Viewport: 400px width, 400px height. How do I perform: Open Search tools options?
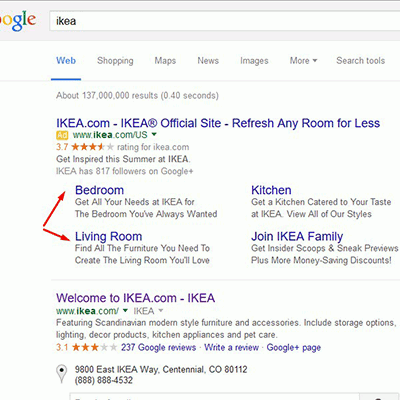coord(361,61)
